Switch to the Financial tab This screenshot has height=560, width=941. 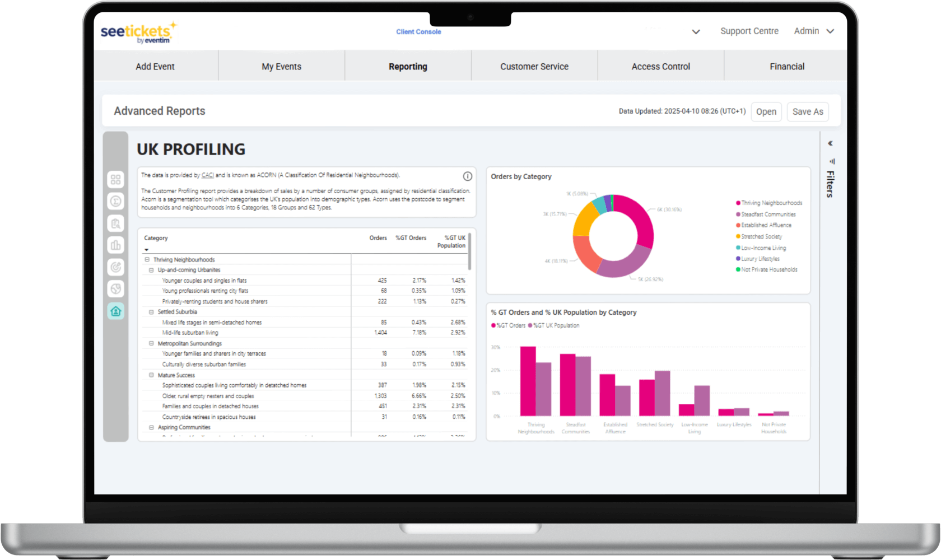(786, 67)
